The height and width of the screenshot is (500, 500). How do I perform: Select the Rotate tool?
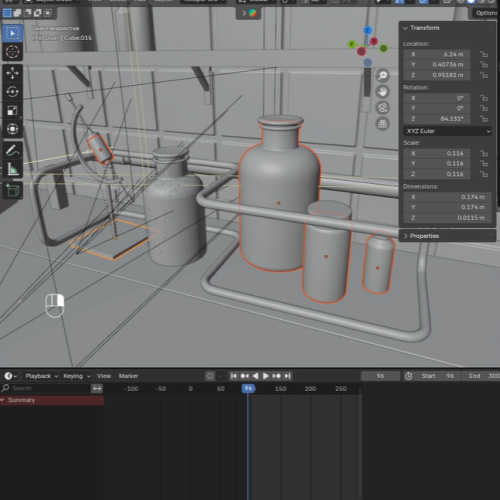tap(12, 92)
